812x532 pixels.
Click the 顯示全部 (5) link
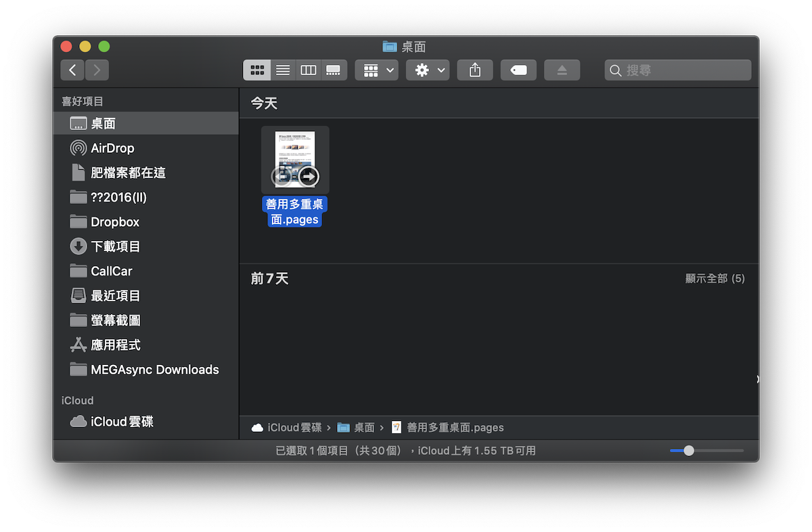coord(715,278)
